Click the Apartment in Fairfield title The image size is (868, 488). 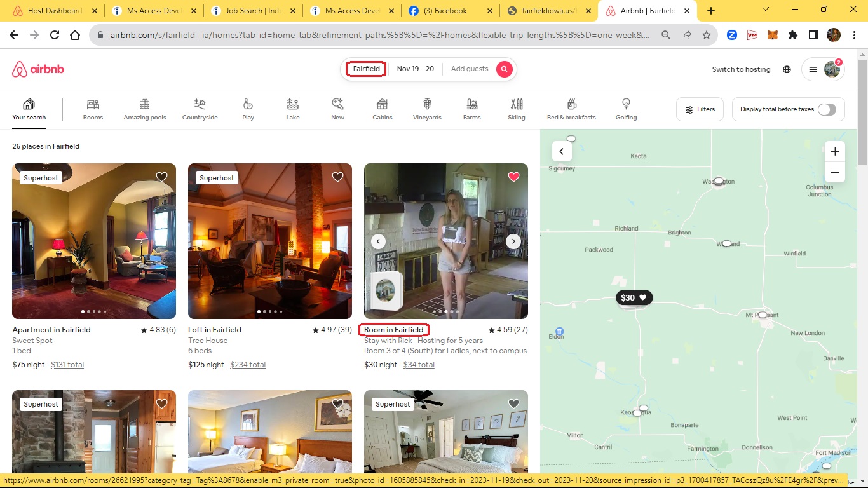click(x=51, y=330)
